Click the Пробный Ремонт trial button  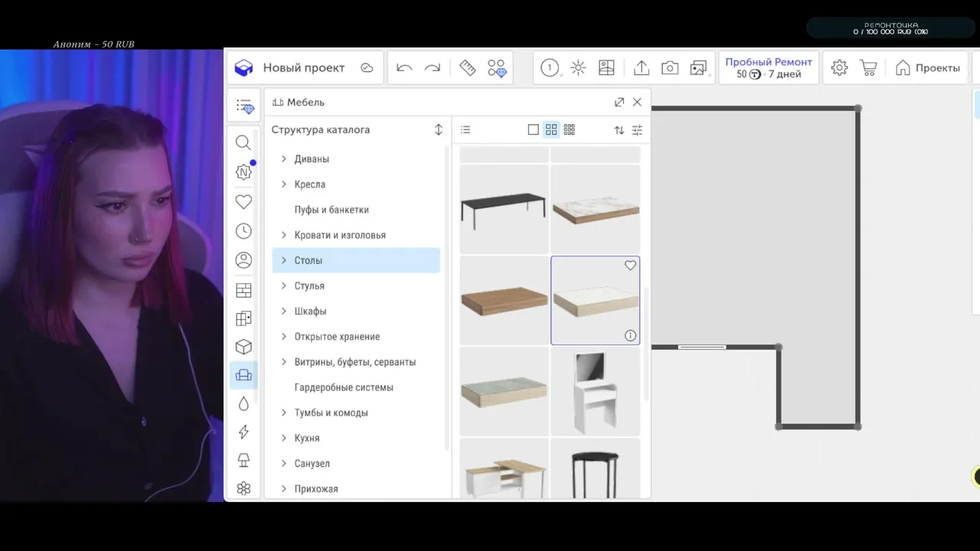[769, 68]
